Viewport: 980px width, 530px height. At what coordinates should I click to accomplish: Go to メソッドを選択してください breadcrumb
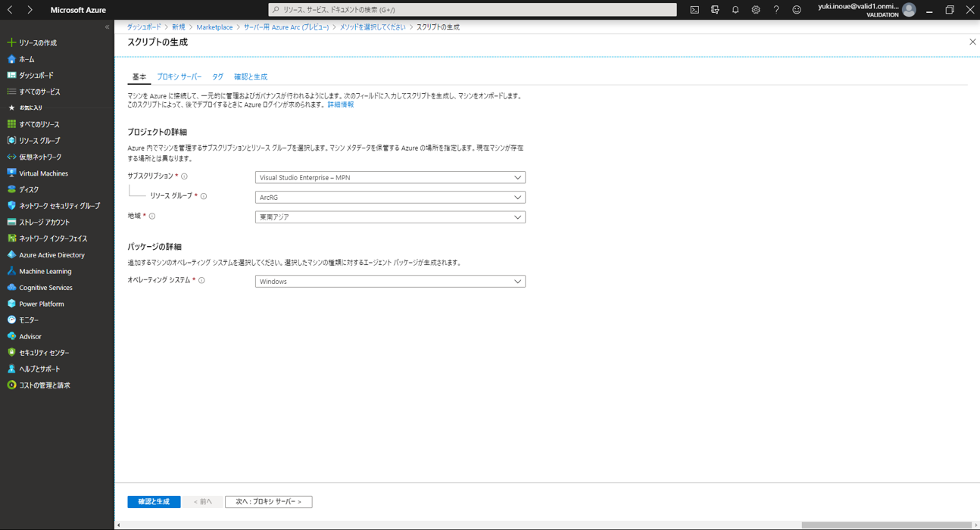point(373,27)
